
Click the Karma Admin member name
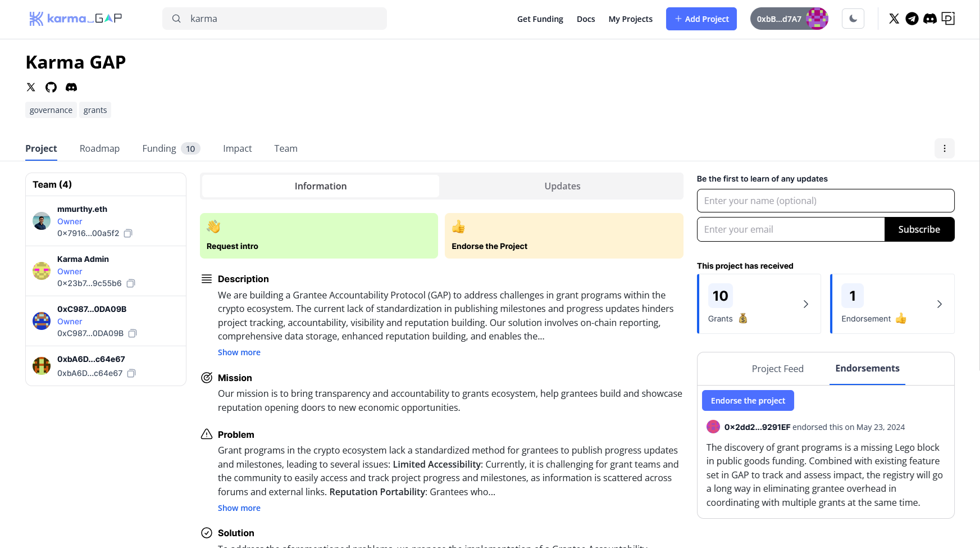83,259
